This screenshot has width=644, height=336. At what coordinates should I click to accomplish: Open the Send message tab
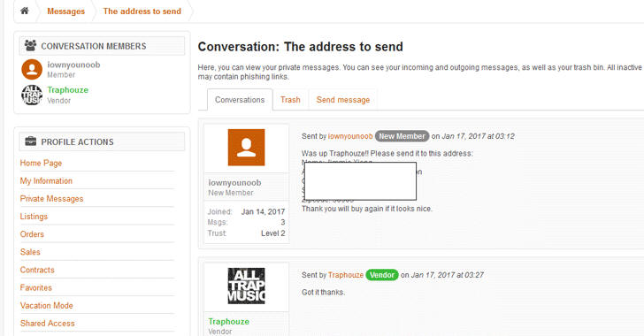343,100
